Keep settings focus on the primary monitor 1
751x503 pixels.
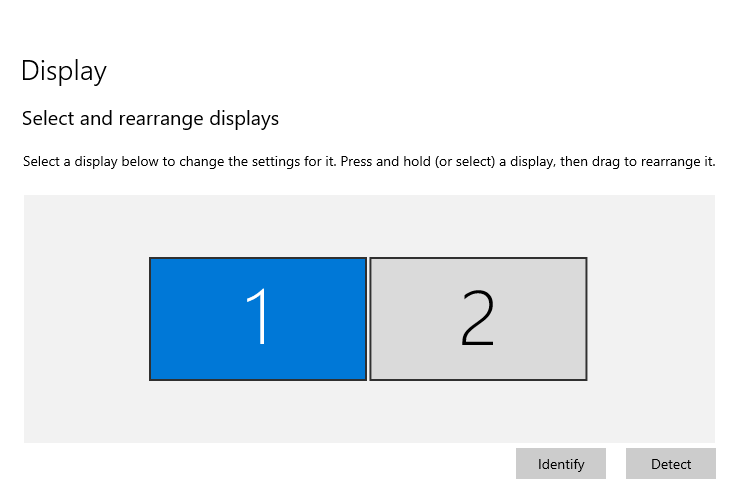click(x=258, y=319)
